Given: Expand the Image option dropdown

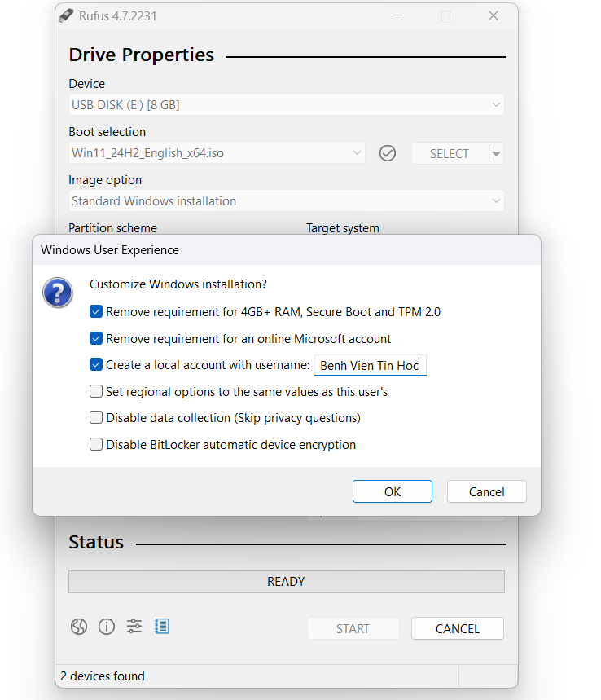Looking at the screenshot, I should (287, 201).
